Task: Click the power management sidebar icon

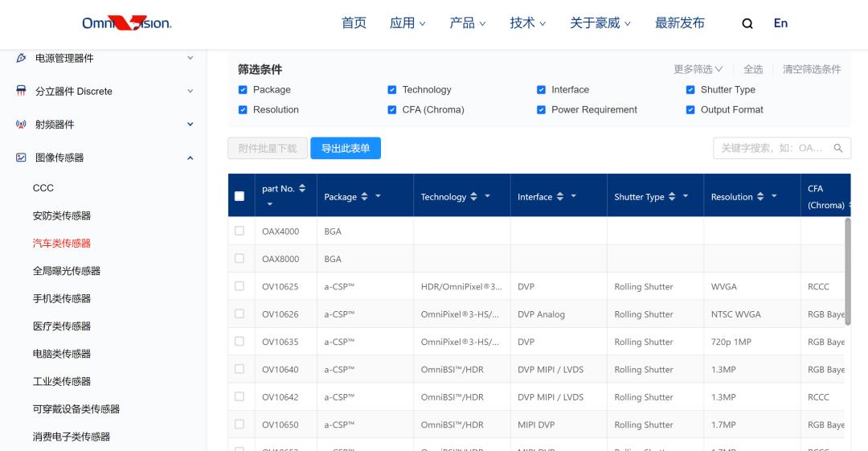Action: click(20, 58)
